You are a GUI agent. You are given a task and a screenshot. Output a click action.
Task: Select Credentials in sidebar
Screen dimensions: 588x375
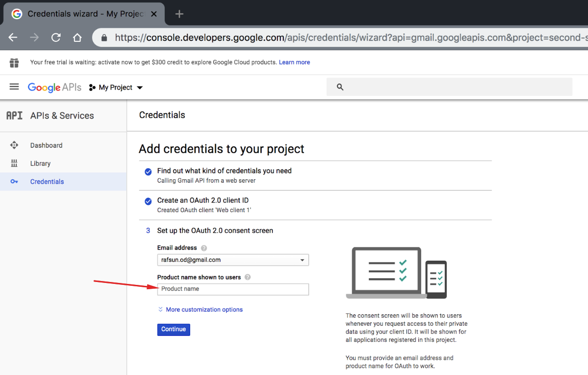click(47, 182)
